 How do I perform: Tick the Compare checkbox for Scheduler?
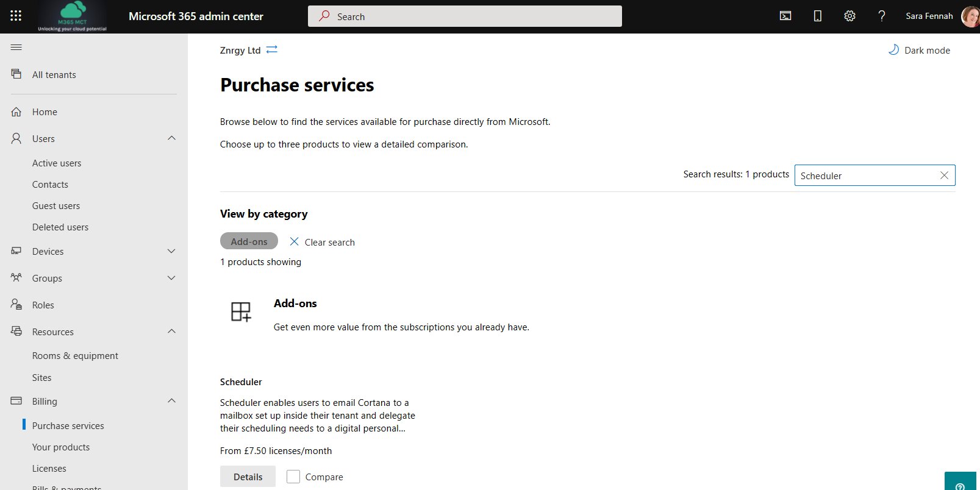click(293, 477)
